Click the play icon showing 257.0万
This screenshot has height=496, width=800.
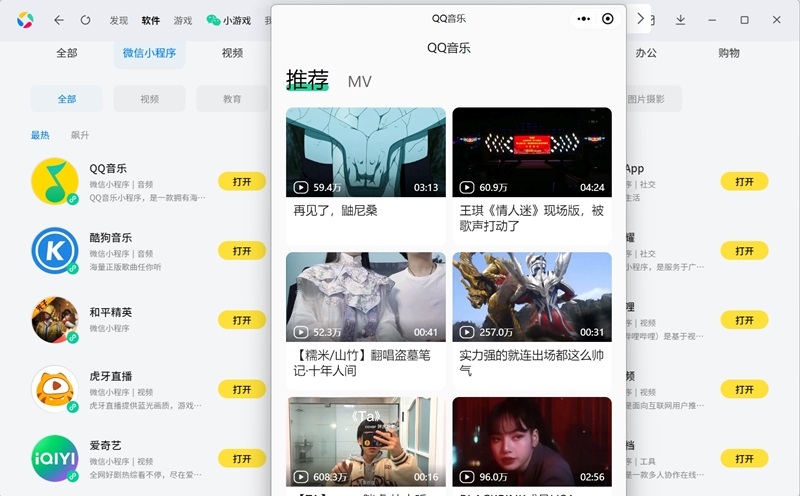coord(467,332)
